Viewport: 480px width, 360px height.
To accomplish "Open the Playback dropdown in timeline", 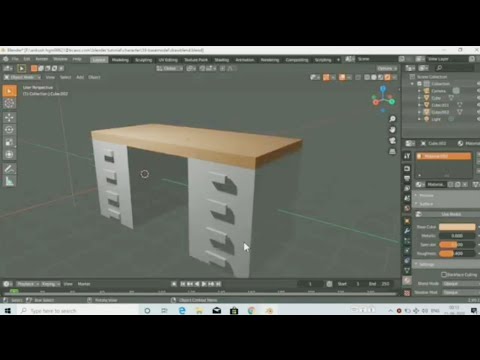I will pyautogui.click(x=28, y=284).
